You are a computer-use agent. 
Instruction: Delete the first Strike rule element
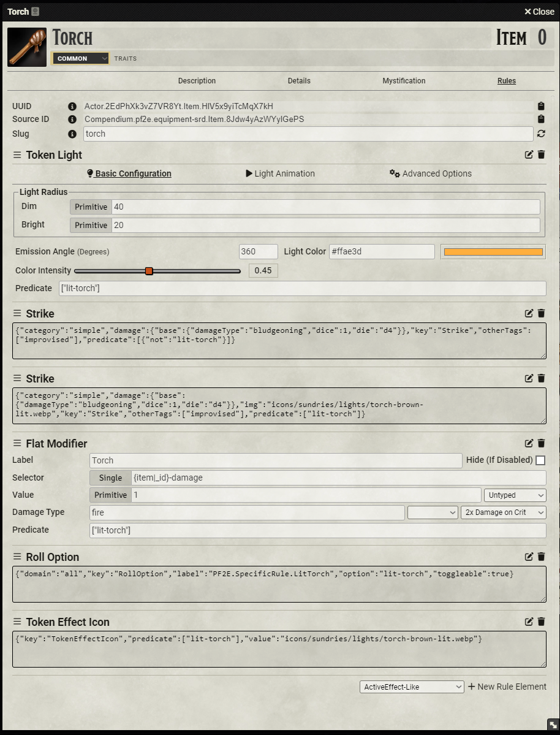pos(540,313)
